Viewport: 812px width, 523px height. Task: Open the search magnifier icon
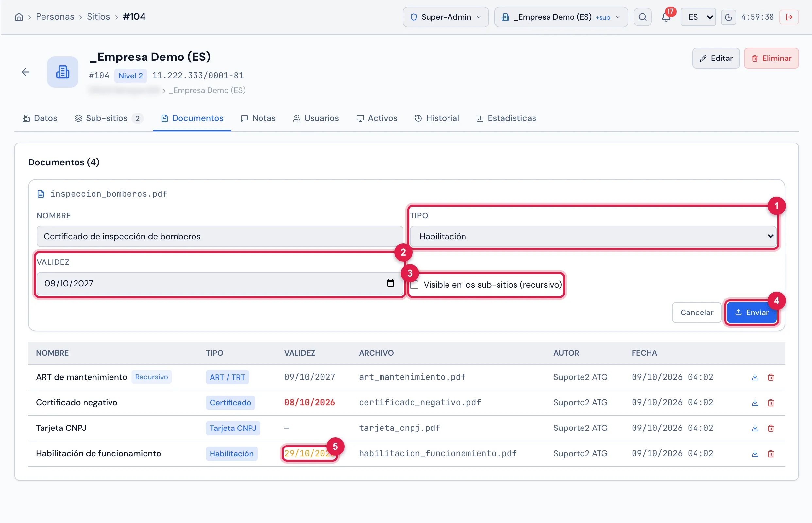coord(642,17)
